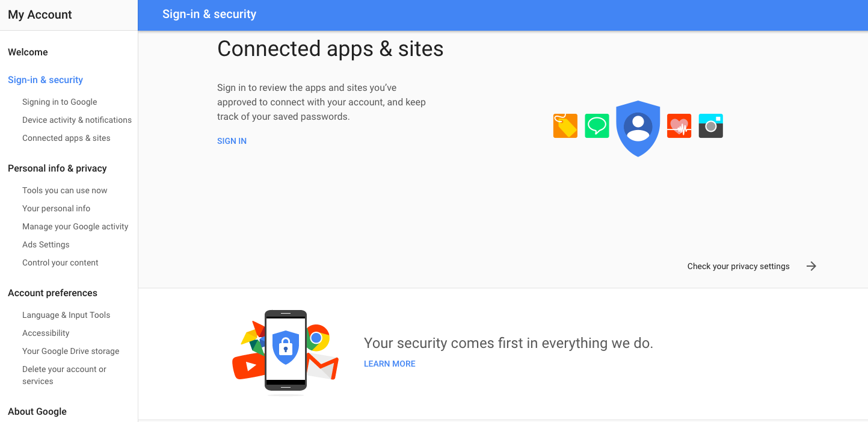Click the red YouTube play icon
This screenshot has width=868, height=422.
click(248, 365)
